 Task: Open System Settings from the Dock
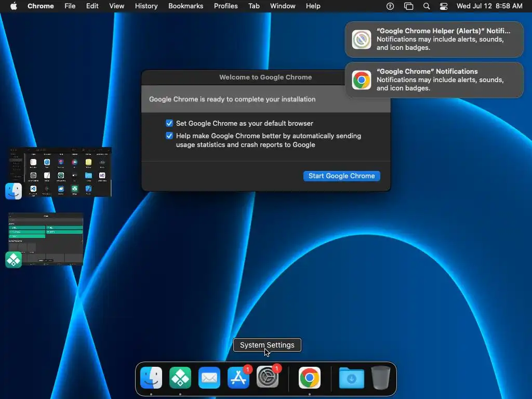(268, 378)
